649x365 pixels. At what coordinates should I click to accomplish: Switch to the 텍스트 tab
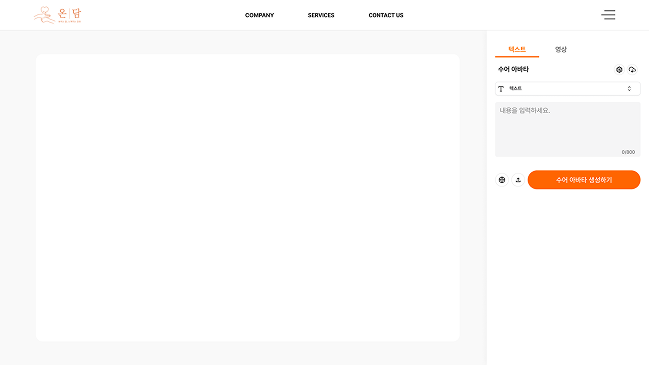517,49
